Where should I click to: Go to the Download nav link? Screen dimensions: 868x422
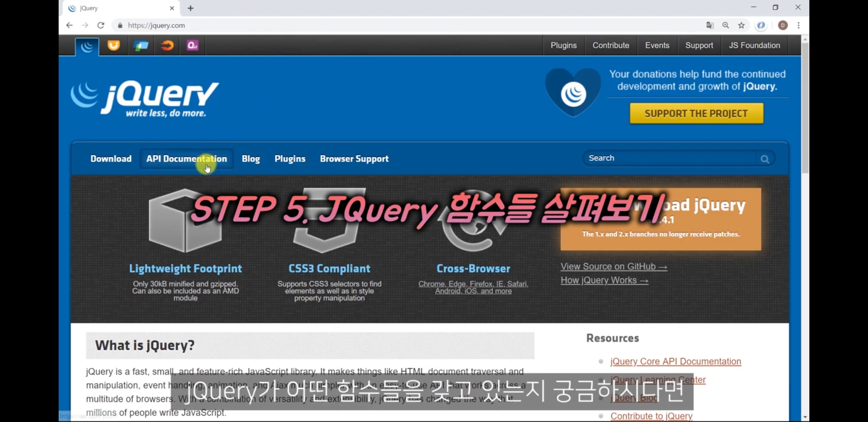[111, 159]
